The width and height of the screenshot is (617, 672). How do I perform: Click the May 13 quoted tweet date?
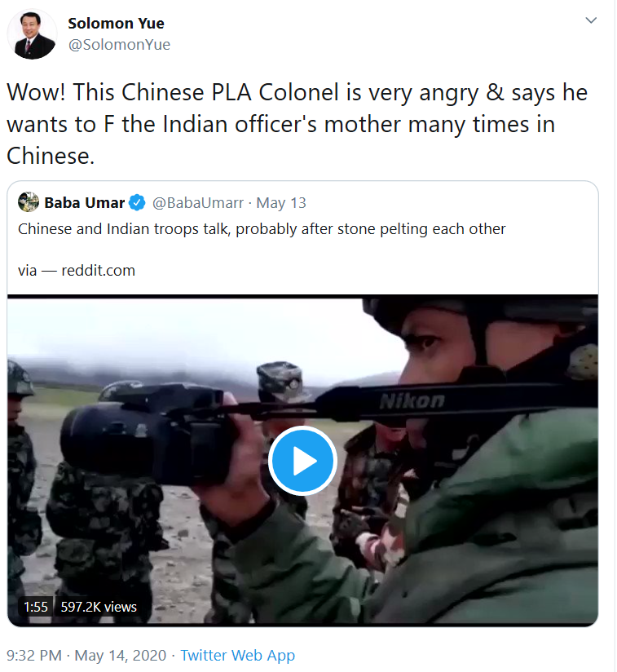(281, 203)
